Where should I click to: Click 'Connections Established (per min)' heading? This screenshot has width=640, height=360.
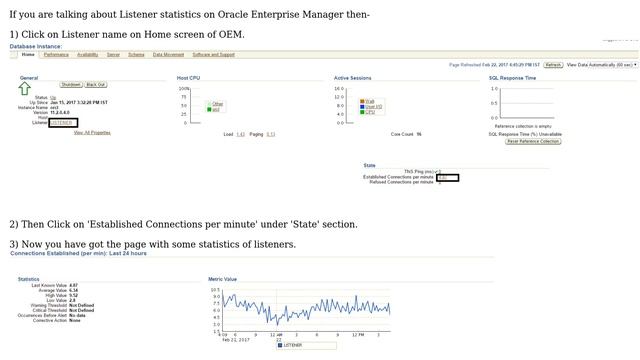[x=78, y=253]
